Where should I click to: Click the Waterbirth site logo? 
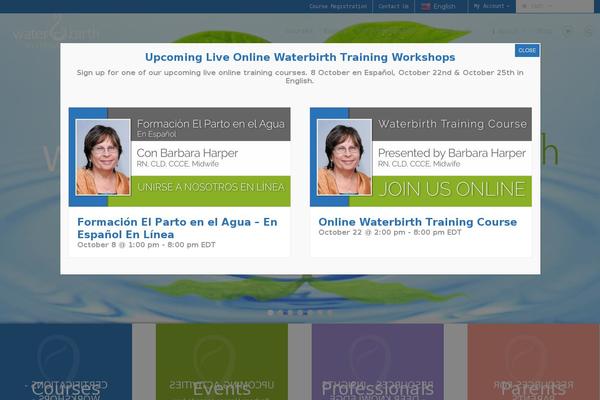click(x=56, y=32)
